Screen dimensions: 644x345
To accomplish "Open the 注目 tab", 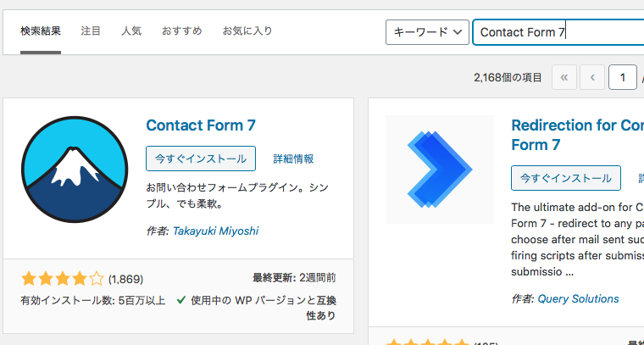I will [91, 31].
